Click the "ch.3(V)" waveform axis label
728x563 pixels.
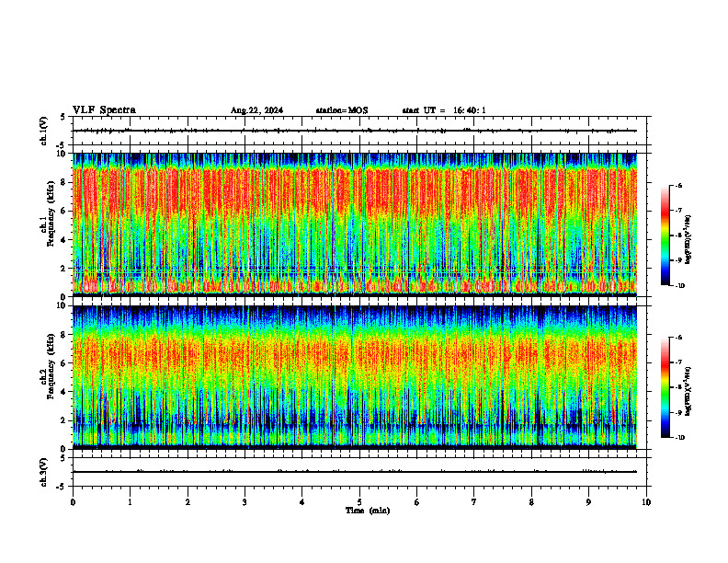click(x=44, y=472)
